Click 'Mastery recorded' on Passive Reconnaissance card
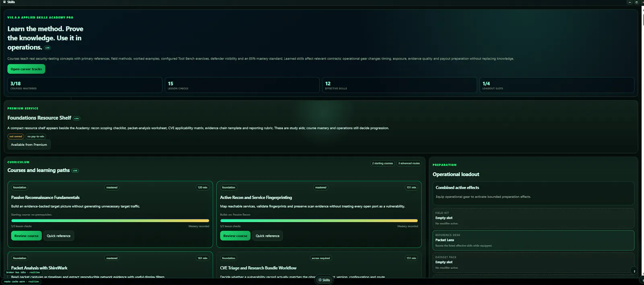Screen dimensions: 644x285 pyautogui.click(x=199, y=227)
